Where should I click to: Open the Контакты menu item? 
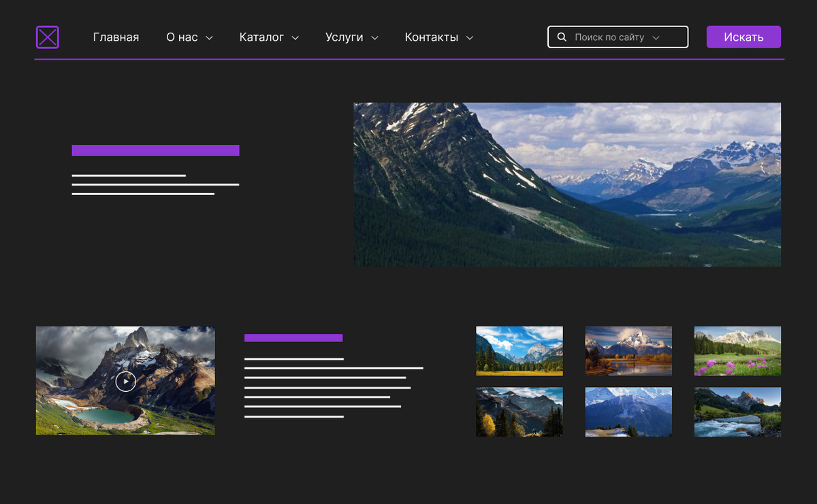(x=432, y=37)
